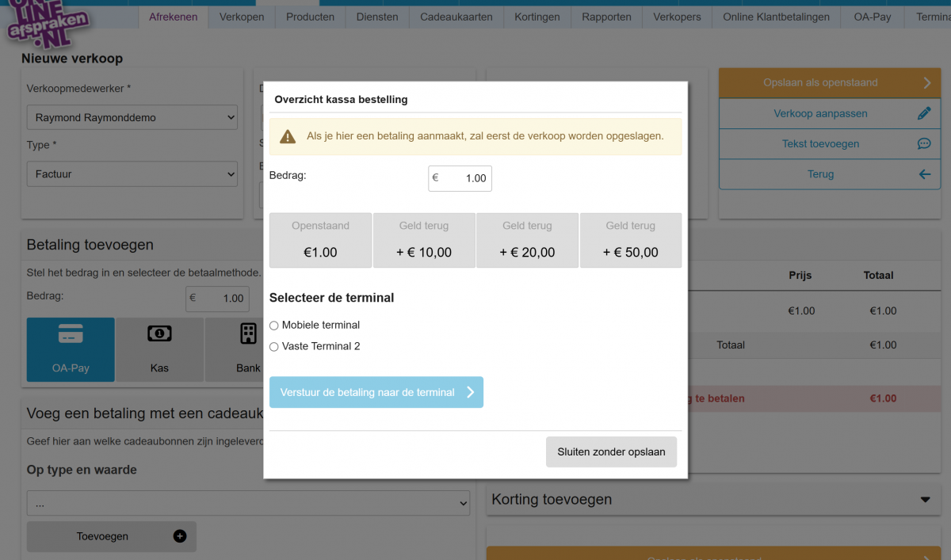
Task: Select the Mobiele terminal option
Action: click(x=273, y=325)
